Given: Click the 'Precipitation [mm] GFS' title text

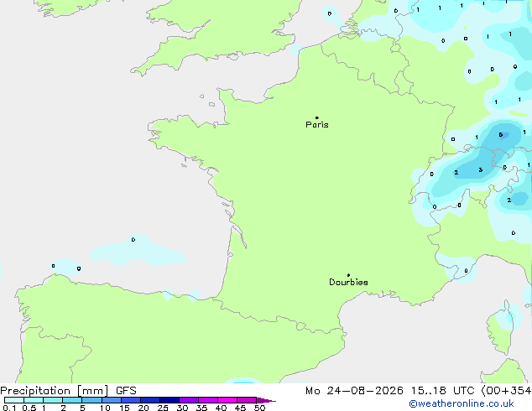Looking at the screenshot, I should pyautogui.click(x=68, y=391).
